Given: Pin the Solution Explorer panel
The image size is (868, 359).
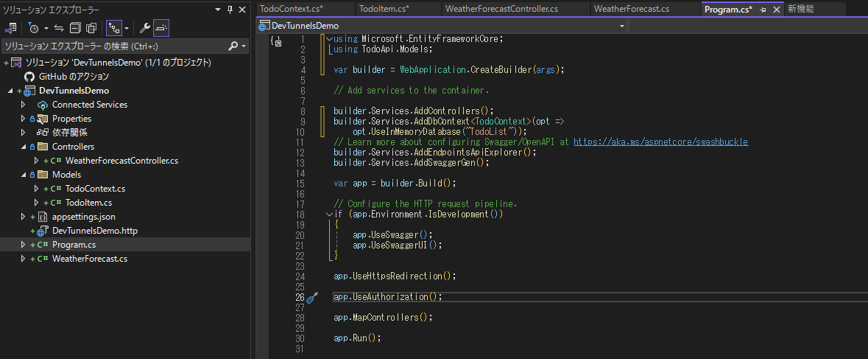Looking at the screenshot, I should tap(230, 10).
